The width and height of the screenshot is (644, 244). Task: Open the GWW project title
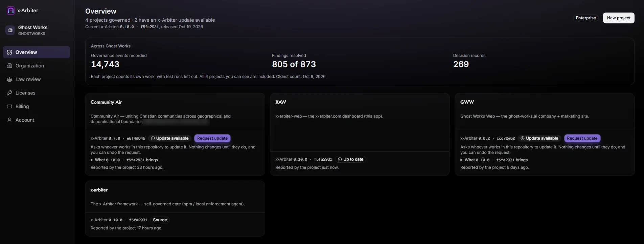[x=467, y=102]
